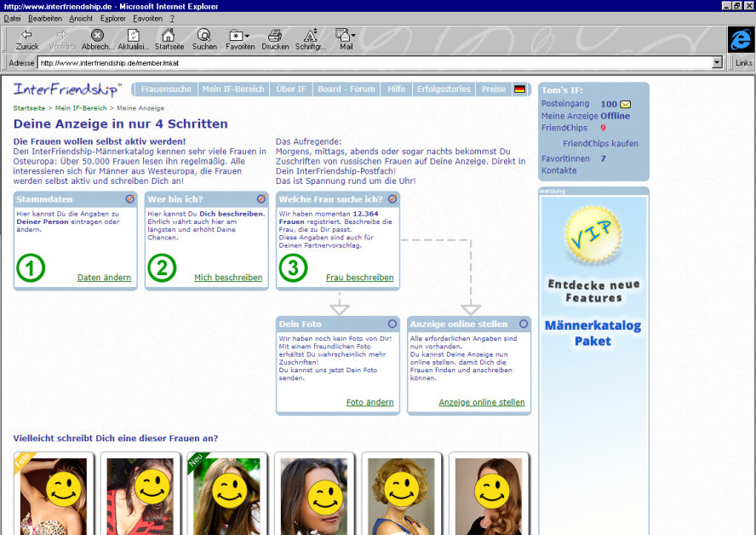The image size is (756, 535).
Task: Click the checked circle on Welche Frau suche ich?
Action: pos(392,198)
